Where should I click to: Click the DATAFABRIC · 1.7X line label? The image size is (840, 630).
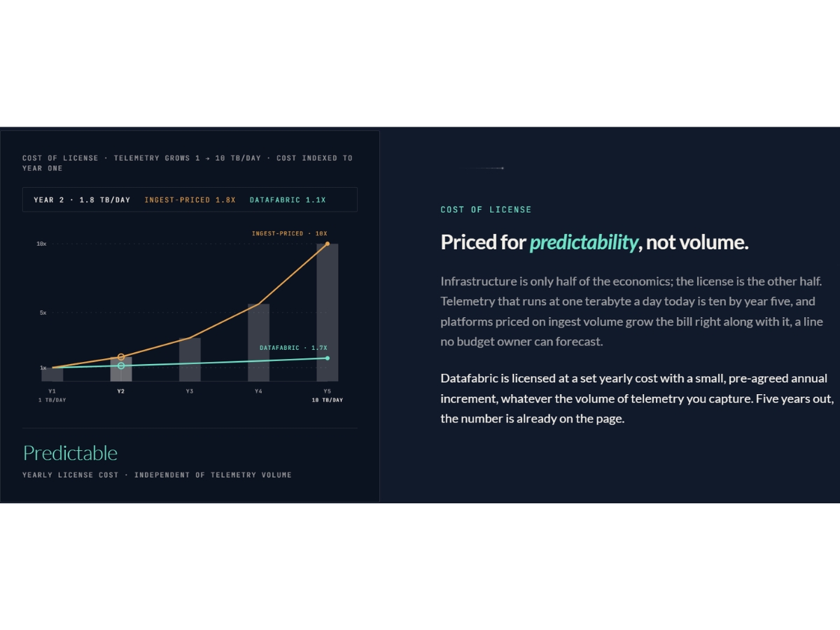pos(293,347)
